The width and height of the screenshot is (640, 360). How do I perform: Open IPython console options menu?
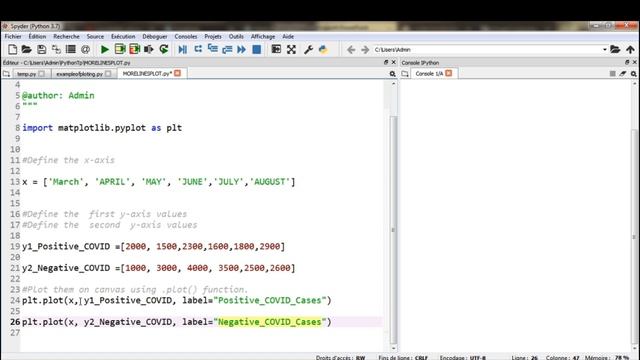633,74
